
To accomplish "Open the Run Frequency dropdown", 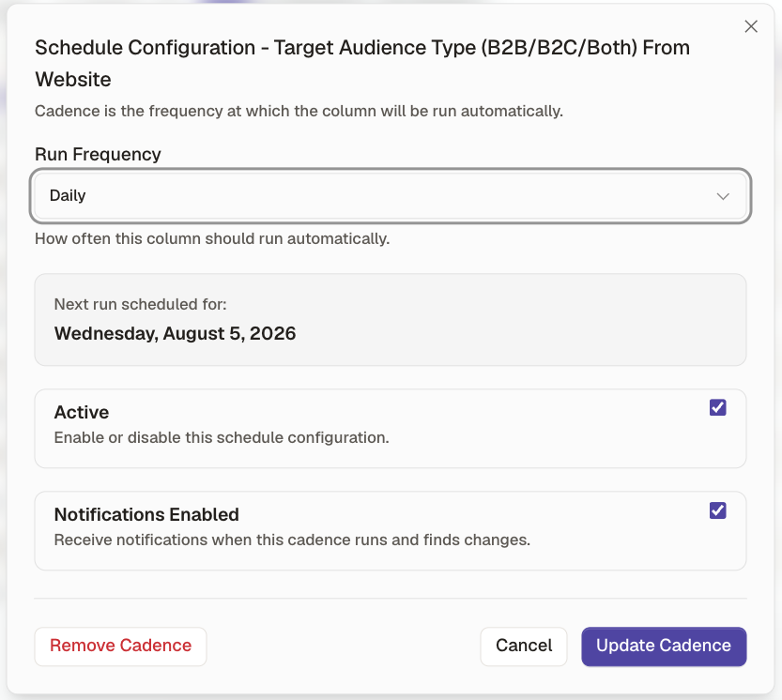I will (x=391, y=196).
